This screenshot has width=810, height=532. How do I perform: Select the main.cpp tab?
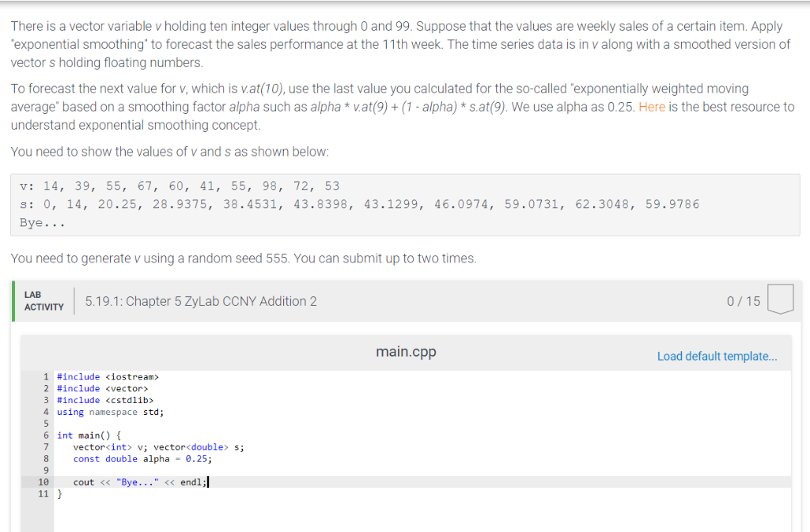tap(405, 352)
